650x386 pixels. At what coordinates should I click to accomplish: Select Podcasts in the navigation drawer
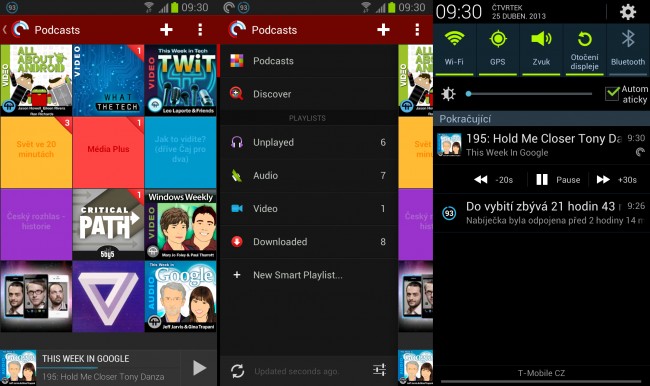[x=309, y=61]
